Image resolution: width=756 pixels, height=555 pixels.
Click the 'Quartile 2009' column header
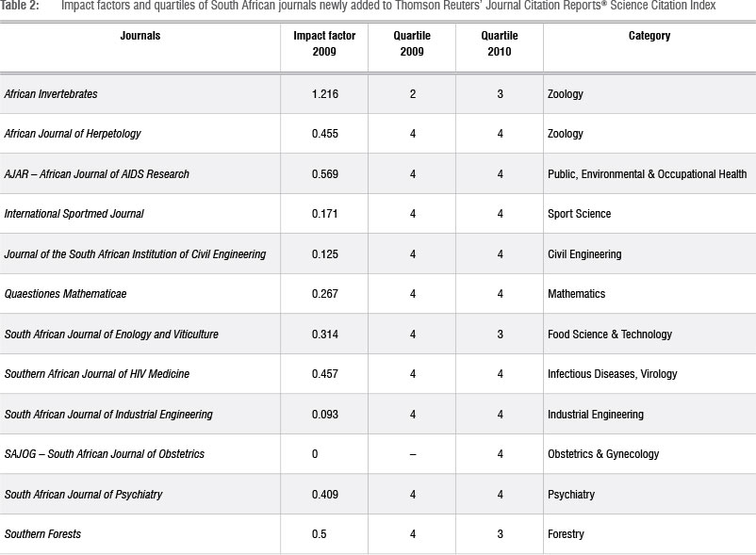pyautogui.click(x=412, y=43)
